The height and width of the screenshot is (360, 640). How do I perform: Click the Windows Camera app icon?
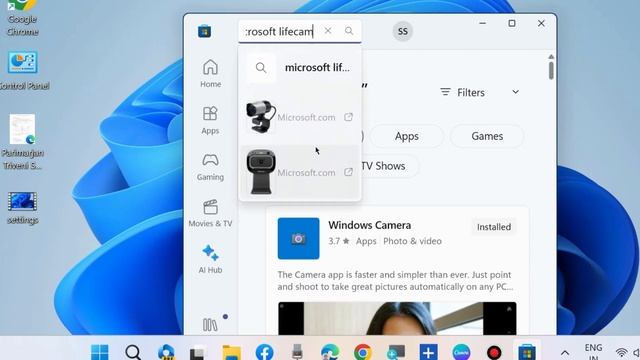[x=298, y=238]
